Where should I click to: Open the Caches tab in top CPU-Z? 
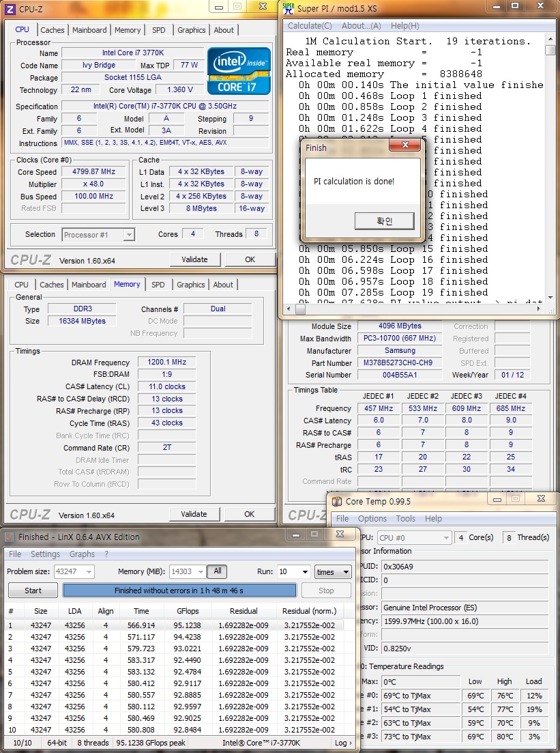(53, 30)
